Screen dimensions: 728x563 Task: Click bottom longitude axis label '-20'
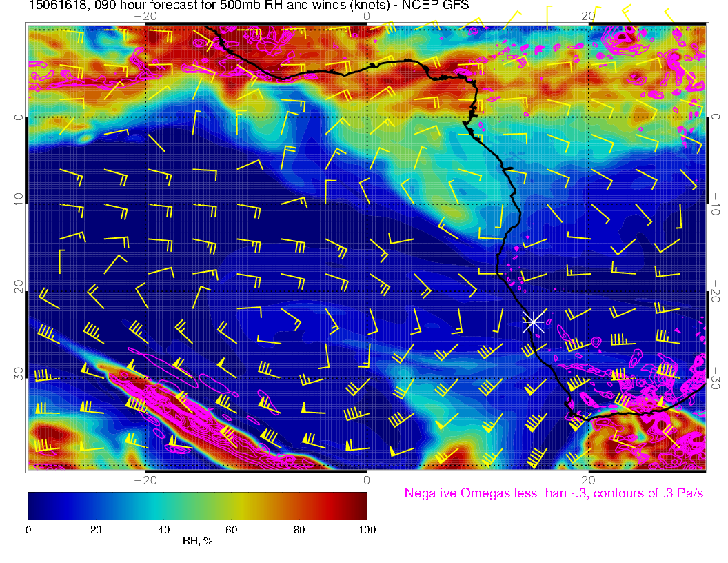(x=145, y=480)
